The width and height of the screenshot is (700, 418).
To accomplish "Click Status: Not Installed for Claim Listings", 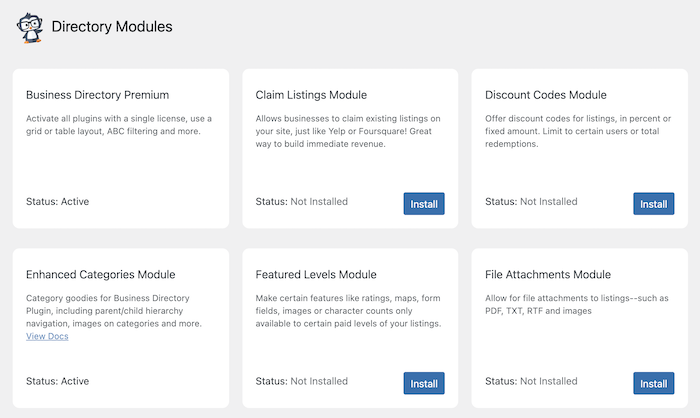I will (x=301, y=201).
